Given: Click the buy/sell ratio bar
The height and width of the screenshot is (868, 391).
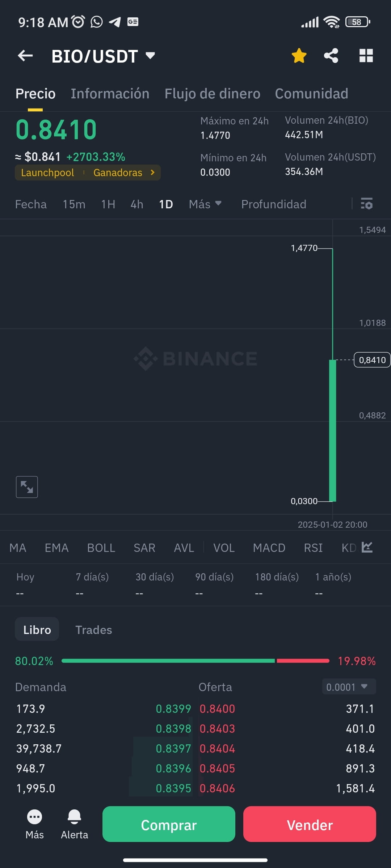Looking at the screenshot, I should coord(195,661).
